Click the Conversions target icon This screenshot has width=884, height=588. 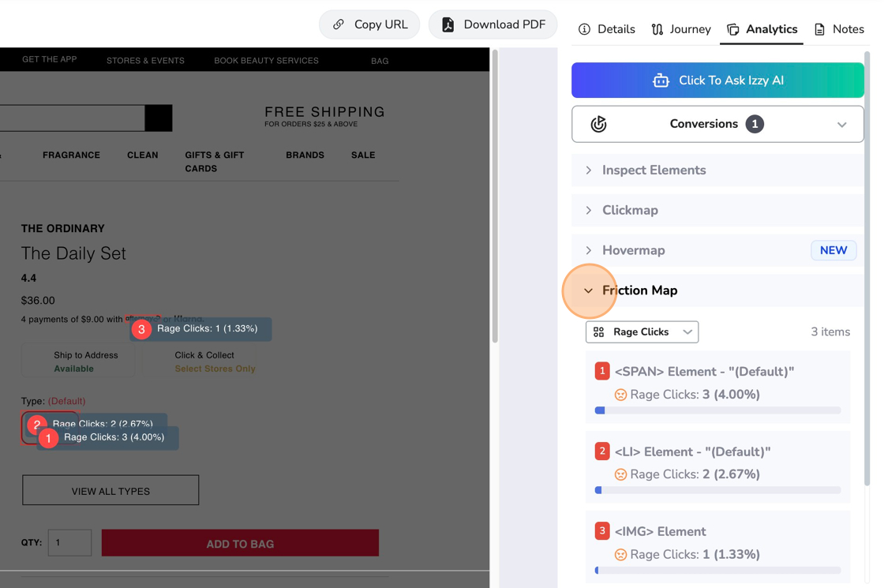pyautogui.click(x=599, y=124)
